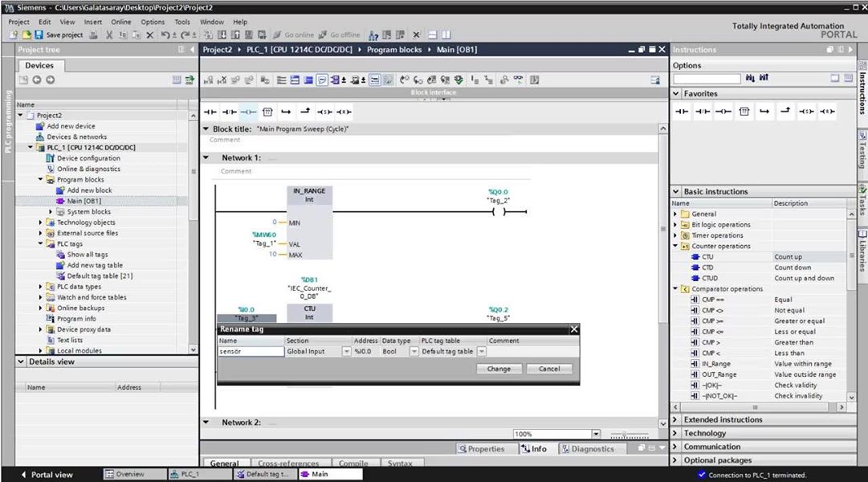Click the back arrow in Project tree toolbar
Image resolution: width=868 pixels, height=482 pixels.
point(37,80)
